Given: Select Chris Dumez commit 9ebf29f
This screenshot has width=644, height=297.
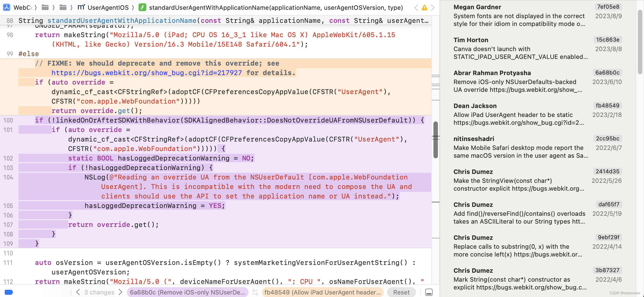Looking at the screenshot, I should coord(538,246).
